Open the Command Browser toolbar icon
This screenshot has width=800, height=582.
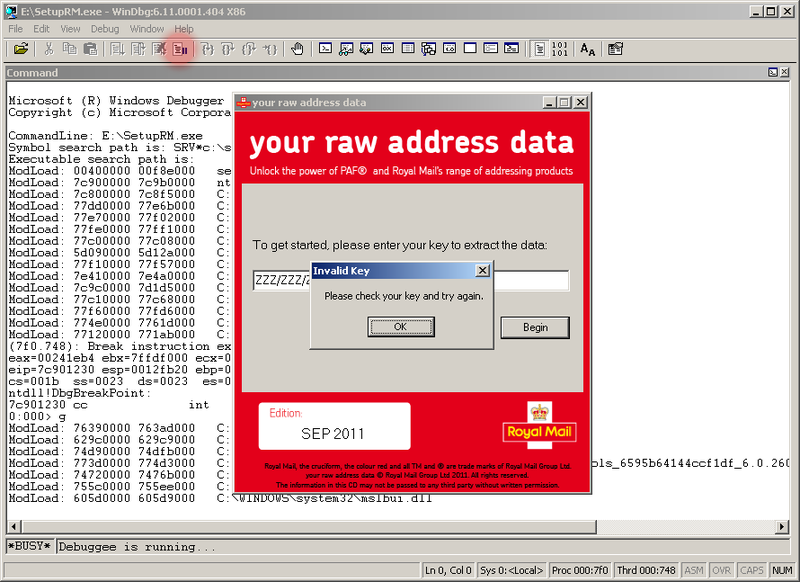tap(511, 49)
